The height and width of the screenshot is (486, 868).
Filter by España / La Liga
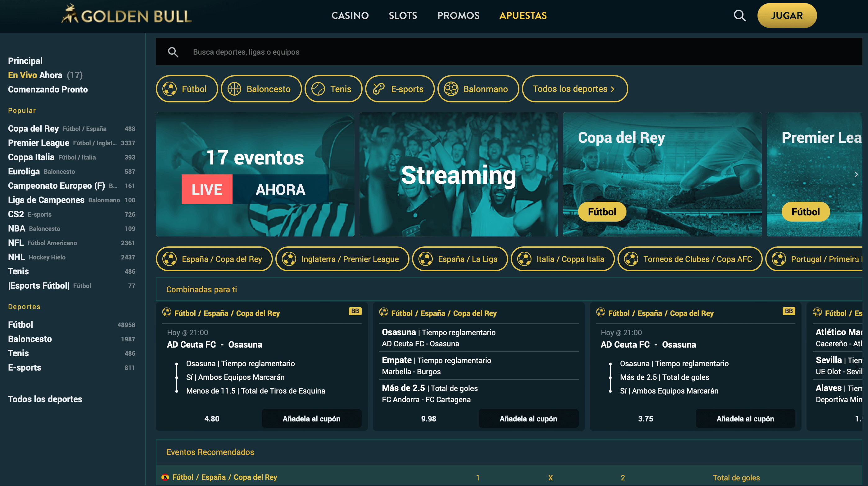pos(460,259)
